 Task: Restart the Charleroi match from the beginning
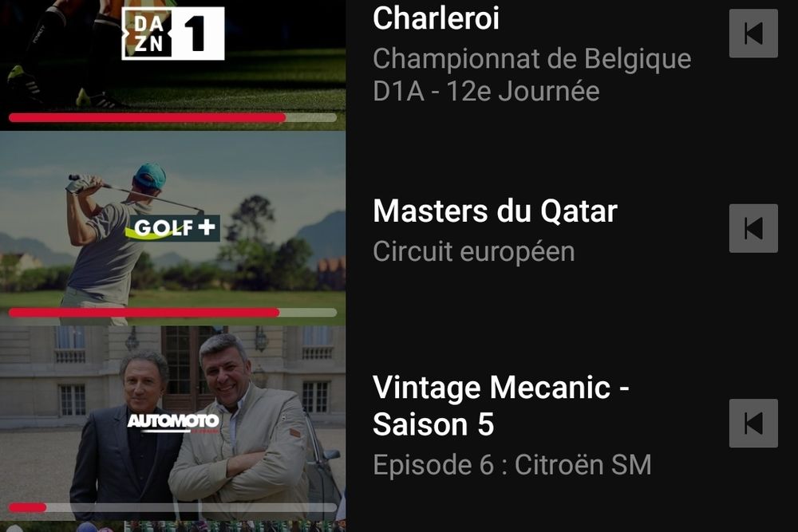pyautogui.click(x=753, y=33)
